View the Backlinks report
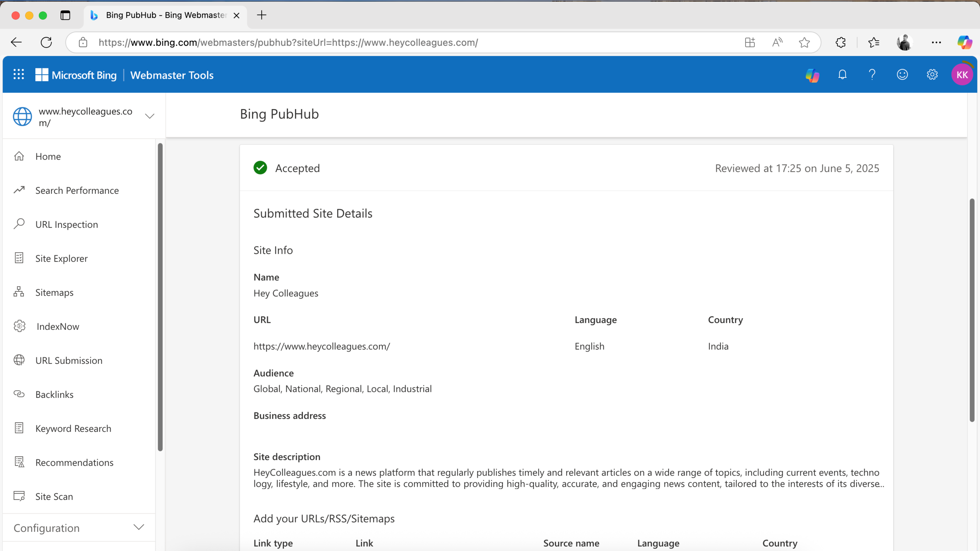980x551 pixels. tap(54, 394)
